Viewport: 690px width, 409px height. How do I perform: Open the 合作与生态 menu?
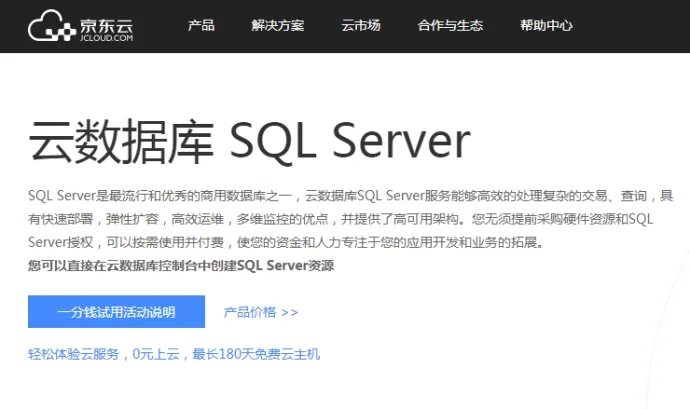(x=450, y=26)
